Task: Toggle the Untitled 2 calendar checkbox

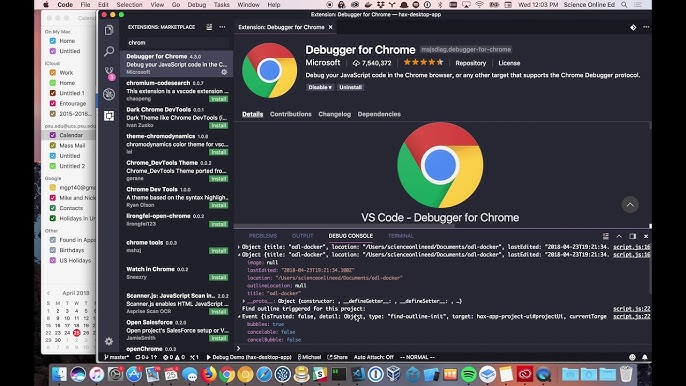Action: pos(53,166)
